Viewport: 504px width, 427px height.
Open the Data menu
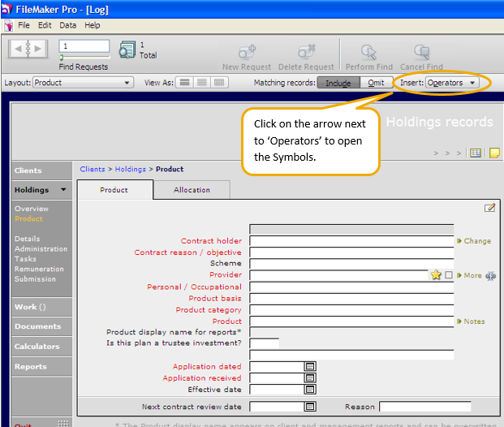click(68, 25)
